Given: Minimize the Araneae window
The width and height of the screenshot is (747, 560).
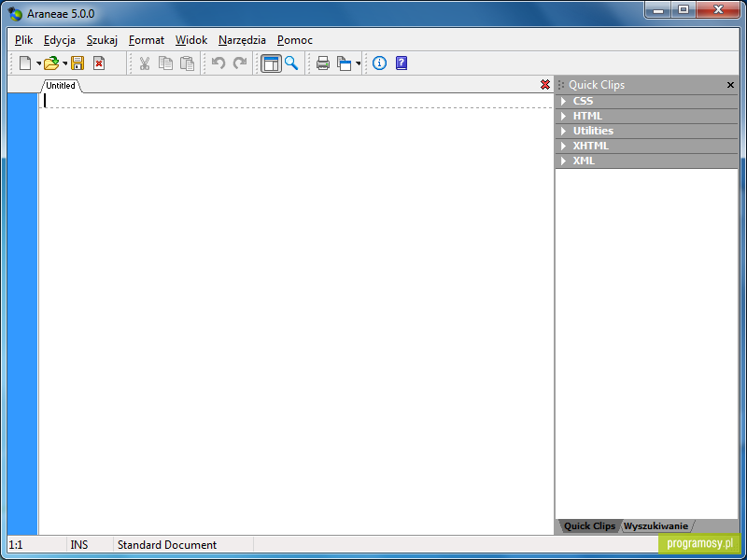Looking at the screenshot, I should tap(658, 10).
